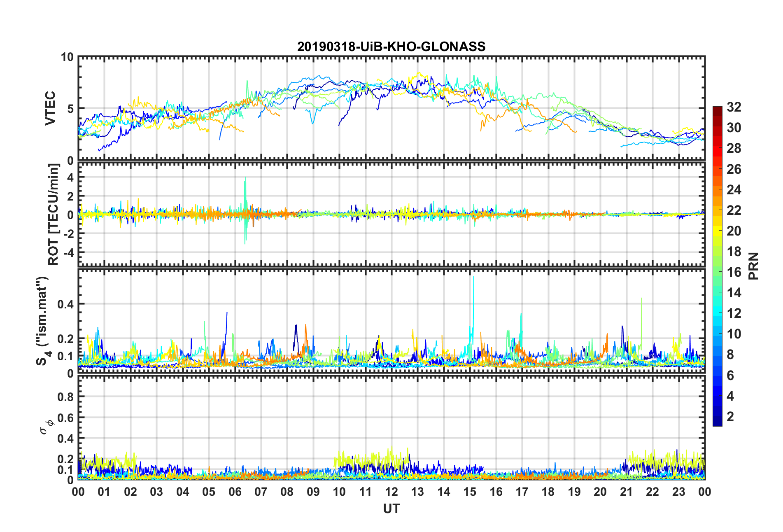This screenshot has height=532, width=783.
Task: Click inside the ROT plot panel
Action: pos(391,215)
